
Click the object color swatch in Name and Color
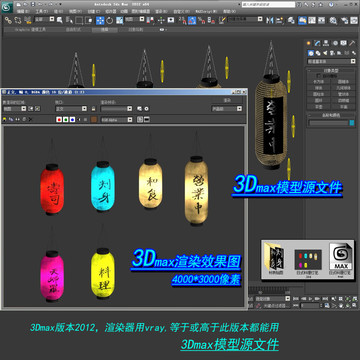pos(352,123)
